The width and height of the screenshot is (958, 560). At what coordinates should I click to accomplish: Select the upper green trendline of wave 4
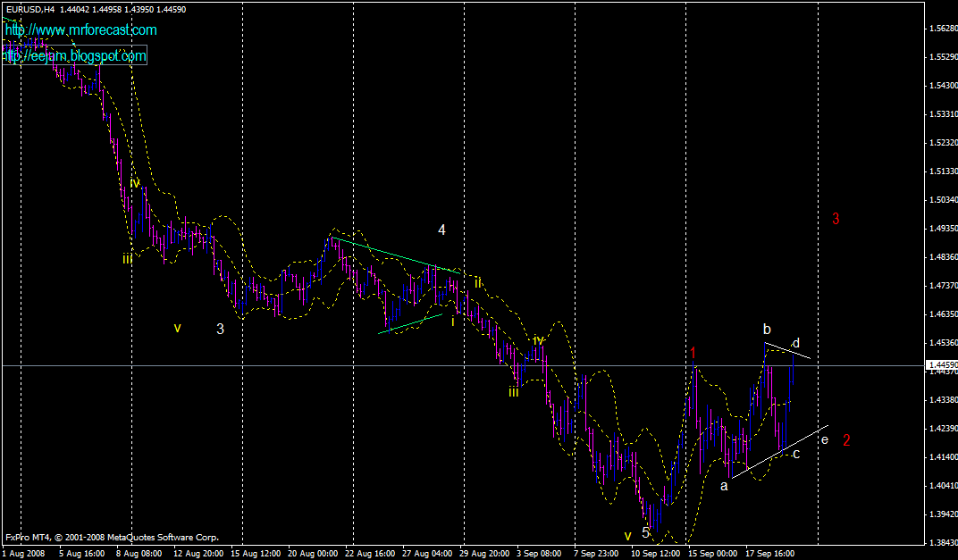coord(396,255)
